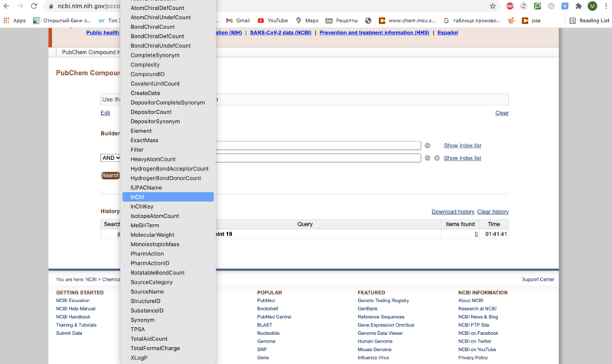
Task: Focus the second builder term input field
Action: (318, 158)
